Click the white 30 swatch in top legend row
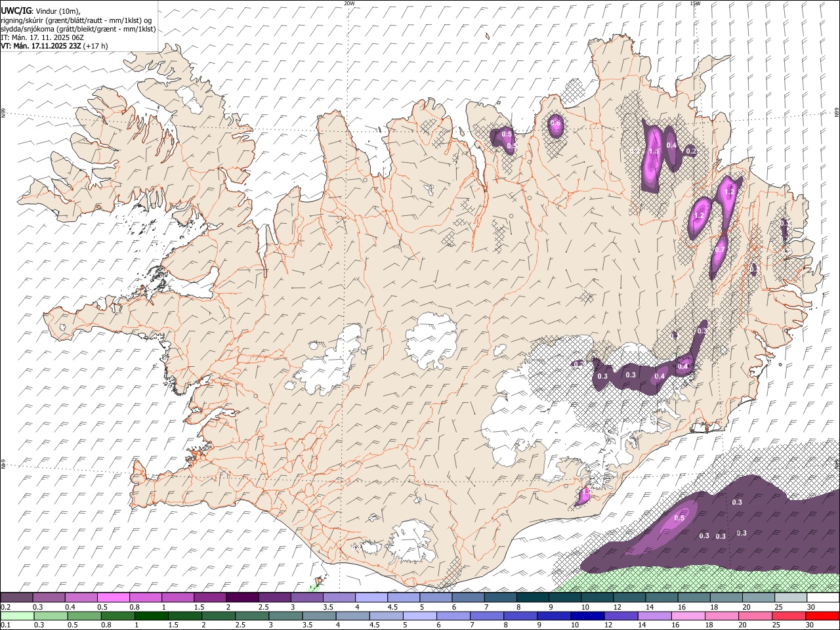Viewport: 840px width, 630px height. pos(823,598)
